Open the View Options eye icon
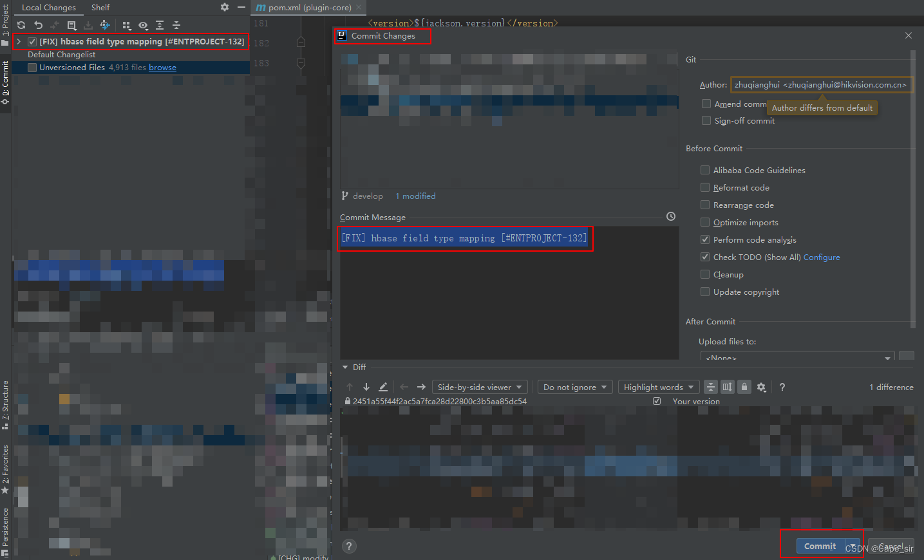The height and width of the screenshot is (560, 924). point(143,25)
